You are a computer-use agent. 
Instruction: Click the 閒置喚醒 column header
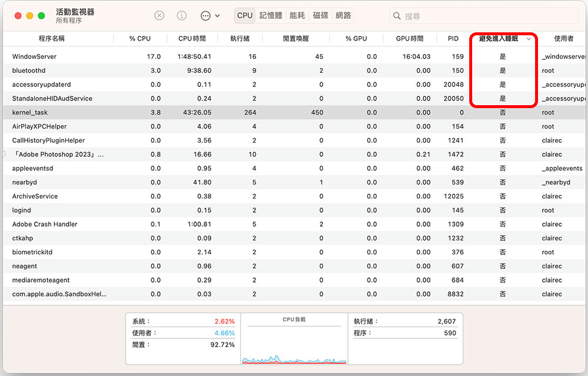pos(295,39)
